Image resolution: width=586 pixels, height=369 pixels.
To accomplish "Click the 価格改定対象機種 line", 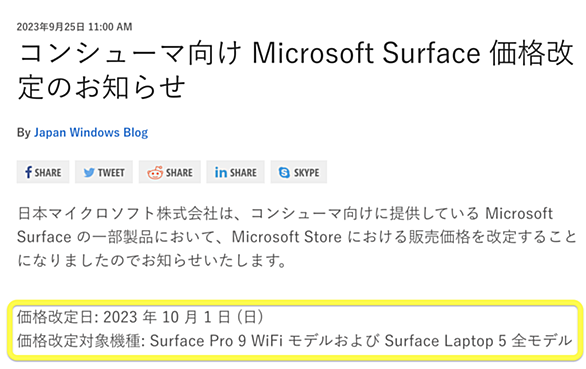I will tap(294, 341).
